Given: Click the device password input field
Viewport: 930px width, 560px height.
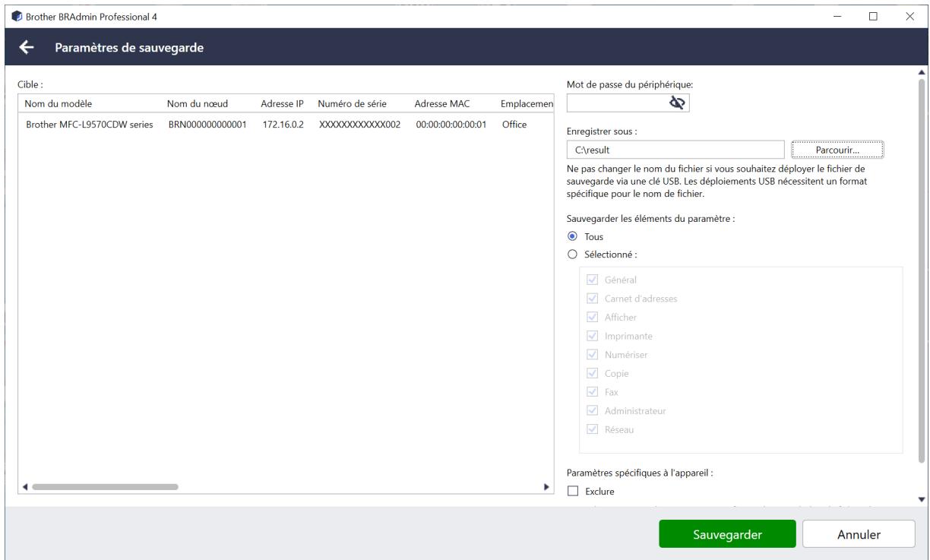Looking at the screenshot, I should (628, 103).
